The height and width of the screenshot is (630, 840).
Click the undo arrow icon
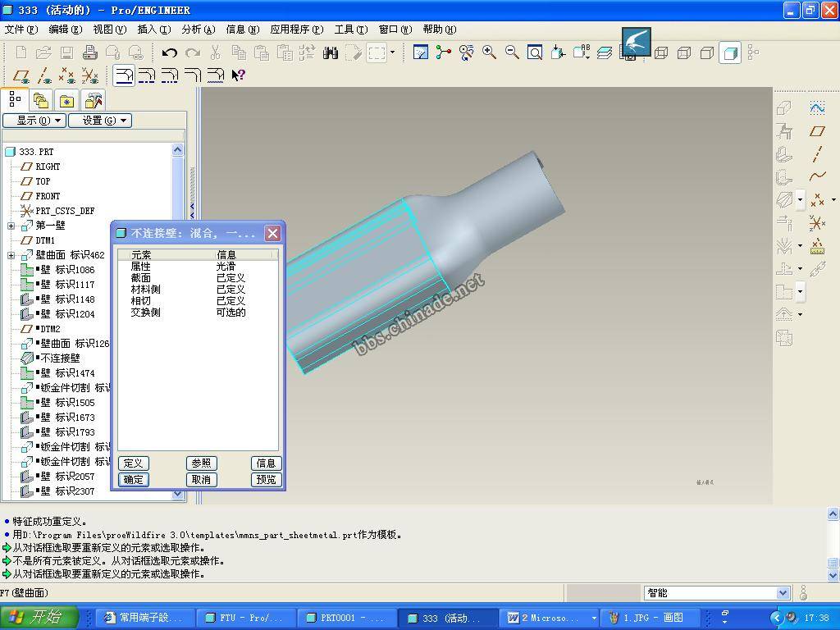pos(170,52)
